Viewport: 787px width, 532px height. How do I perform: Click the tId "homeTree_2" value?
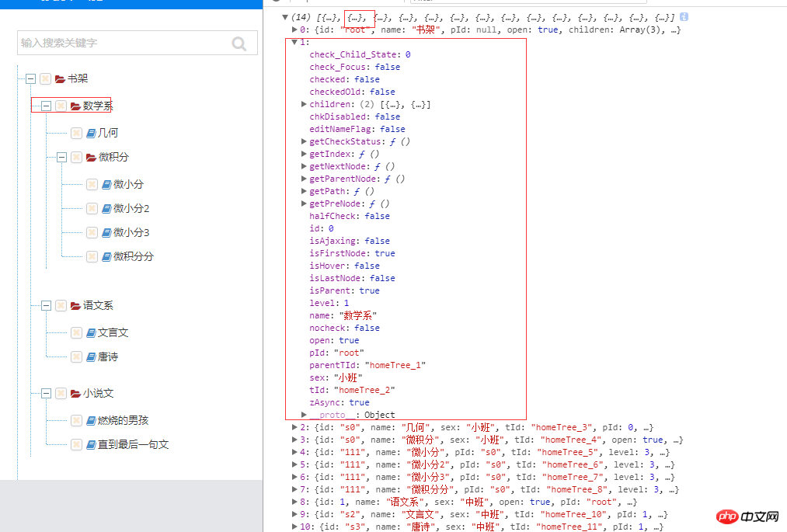tap(364, 390)
